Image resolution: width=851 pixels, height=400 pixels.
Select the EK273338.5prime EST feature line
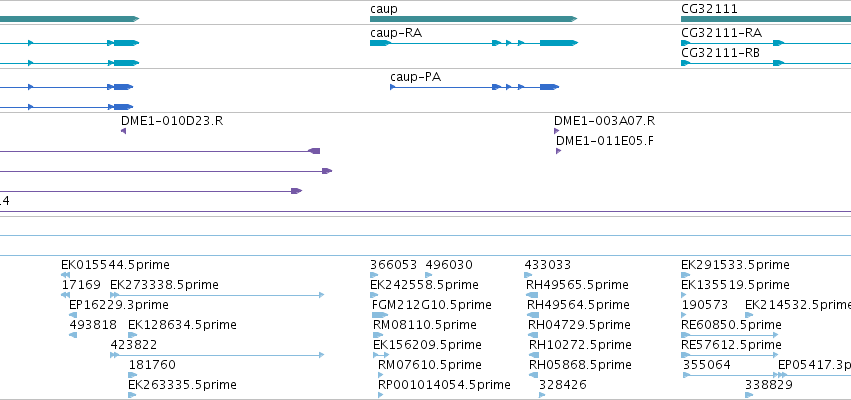click(217, 295)
